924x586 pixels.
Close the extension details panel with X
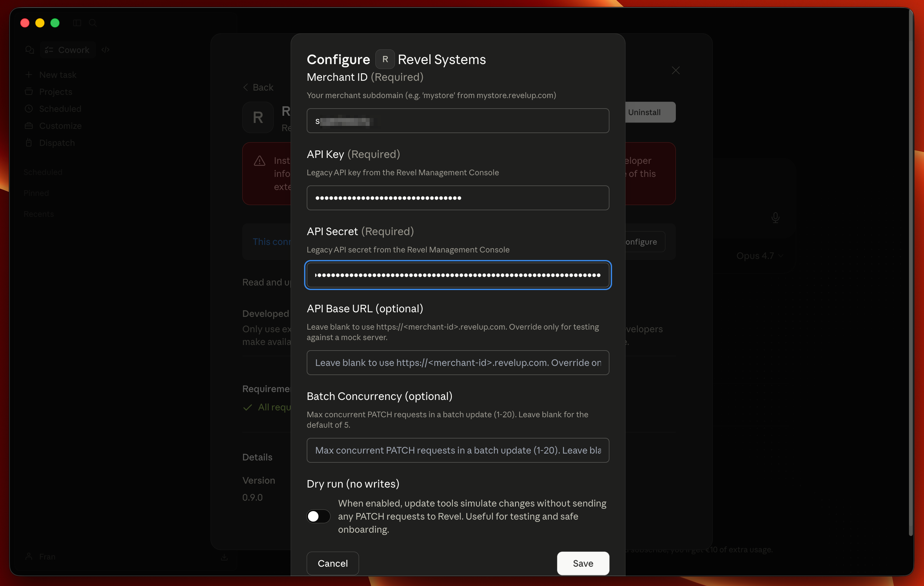pyautogui.click(x=676, y=71)
